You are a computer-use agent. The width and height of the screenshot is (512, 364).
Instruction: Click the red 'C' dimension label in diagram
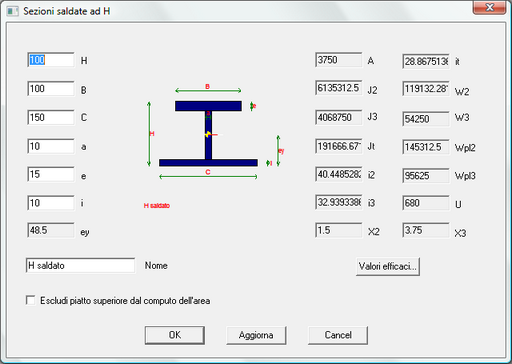click(x=208, y=172)
